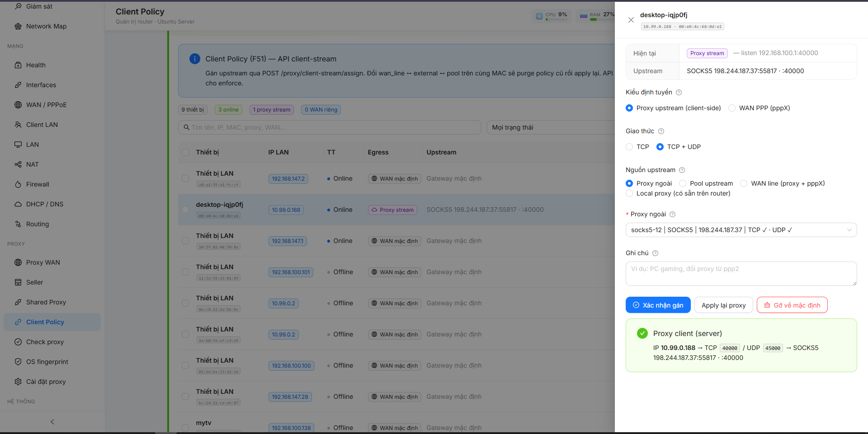868x434 pixels.
Task: Tick checkbox for desktop-iqjp0fj row
Action: (185, 210)
